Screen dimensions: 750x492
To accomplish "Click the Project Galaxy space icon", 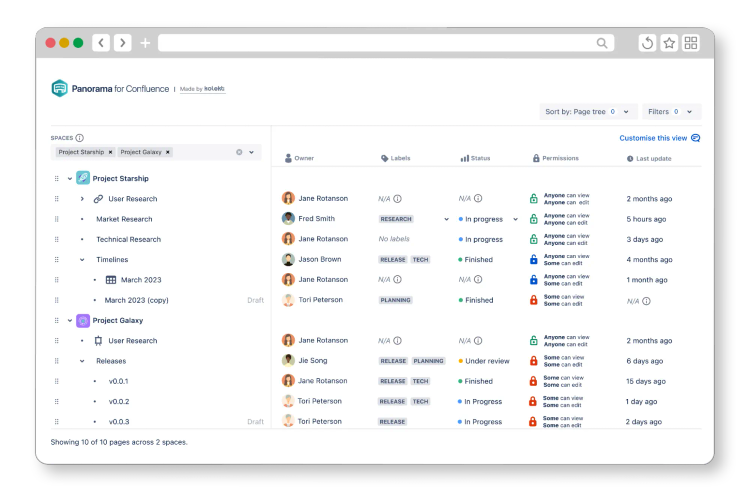I will coord(83,320).
